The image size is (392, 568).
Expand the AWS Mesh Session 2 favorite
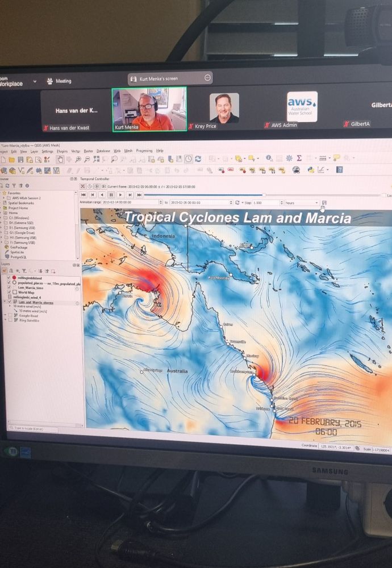pyautogui.click(x=4, y=198)
